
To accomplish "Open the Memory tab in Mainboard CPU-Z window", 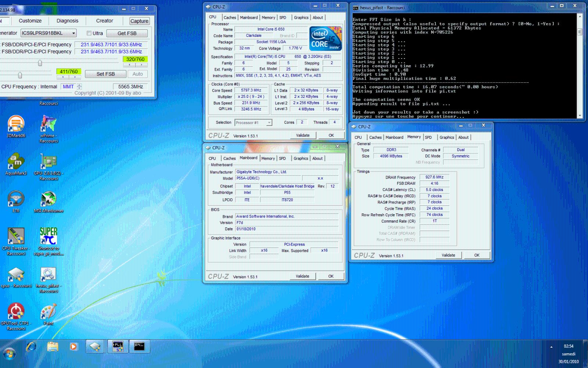I will click(x=268, y=159).
